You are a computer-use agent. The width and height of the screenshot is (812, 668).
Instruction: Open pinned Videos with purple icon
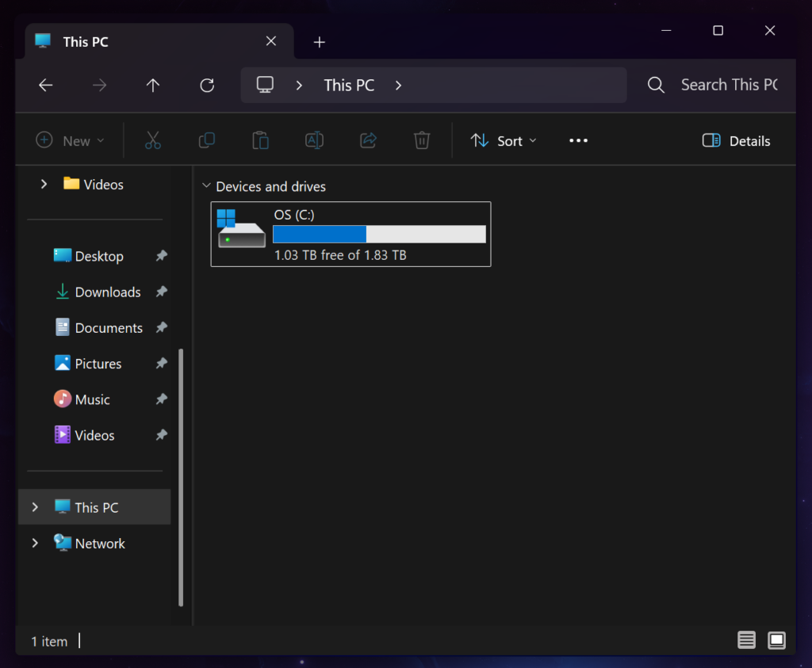pos(84,435)
